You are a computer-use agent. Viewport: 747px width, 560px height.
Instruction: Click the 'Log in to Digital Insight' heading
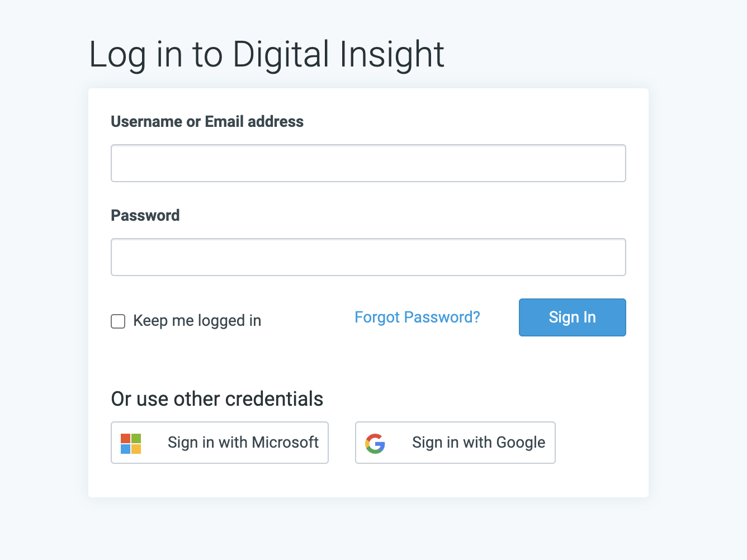(x=266, y=54)
